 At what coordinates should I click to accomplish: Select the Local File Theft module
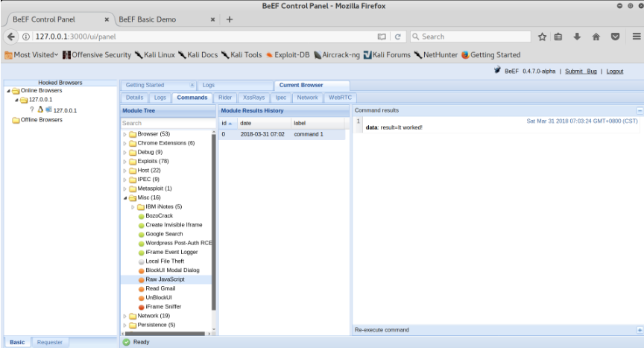pyautogui.click(x=165, y=262)
